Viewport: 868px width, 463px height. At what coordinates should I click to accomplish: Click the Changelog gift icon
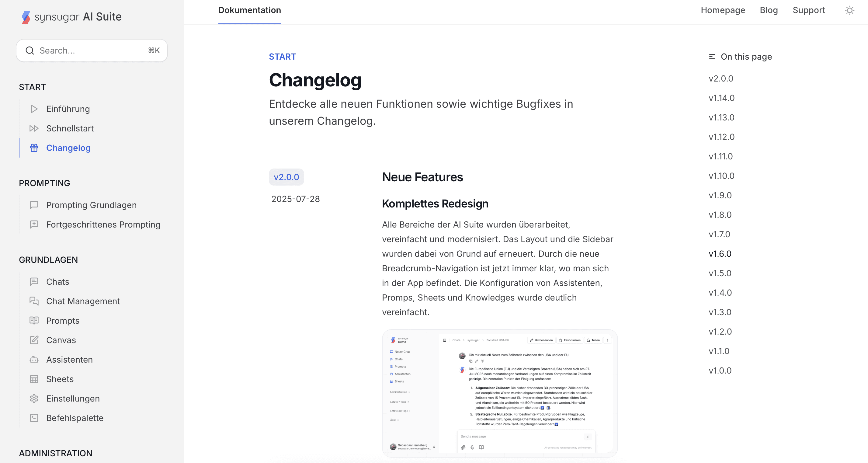click(x=34, y=148)
